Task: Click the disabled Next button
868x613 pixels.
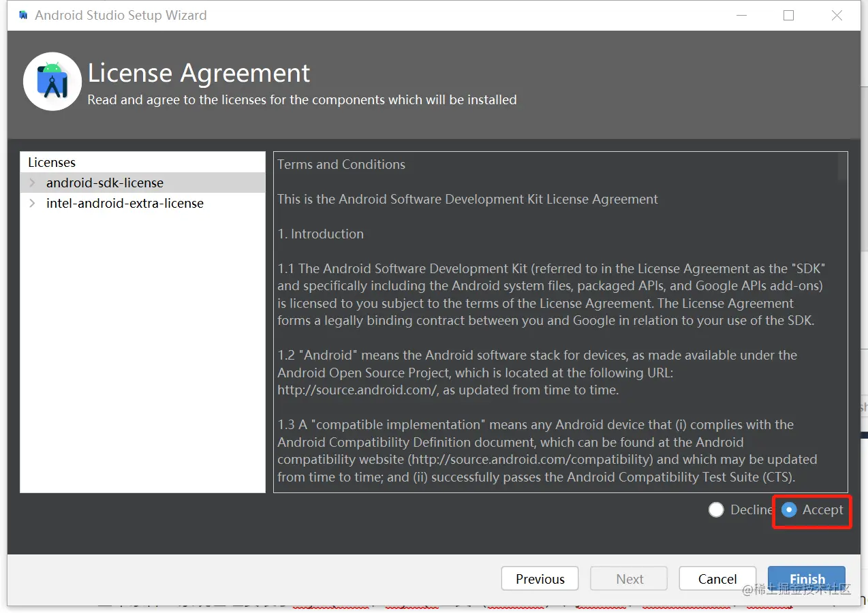Action: pyautogui.click(x=629, y=579)
